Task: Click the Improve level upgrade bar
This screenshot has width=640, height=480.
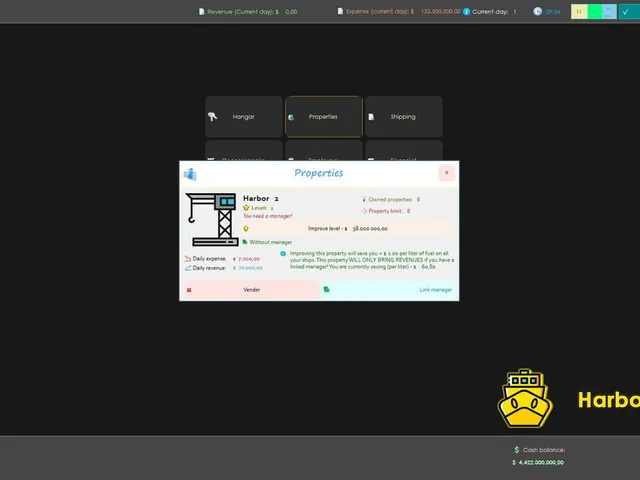Action: pyautogui.click(x=349, y=229)
